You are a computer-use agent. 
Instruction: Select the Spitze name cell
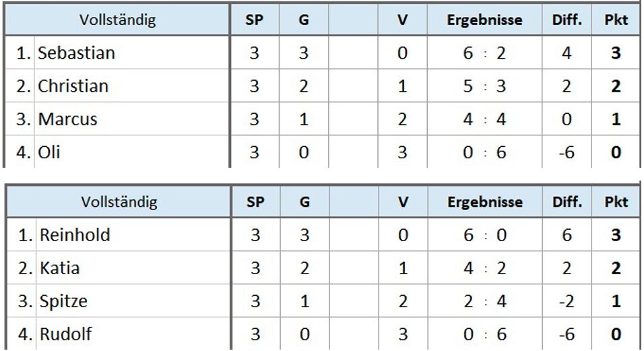63,301
